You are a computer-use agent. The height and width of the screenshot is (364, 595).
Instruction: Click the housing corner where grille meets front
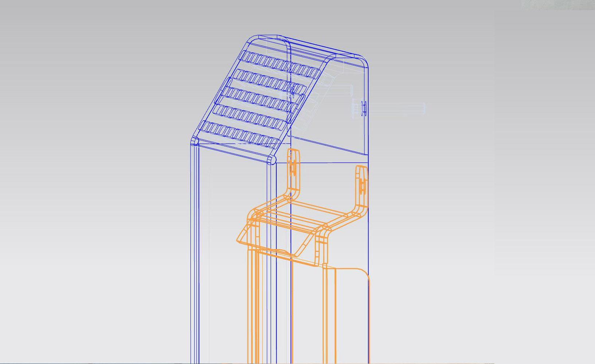coord(194,142)
